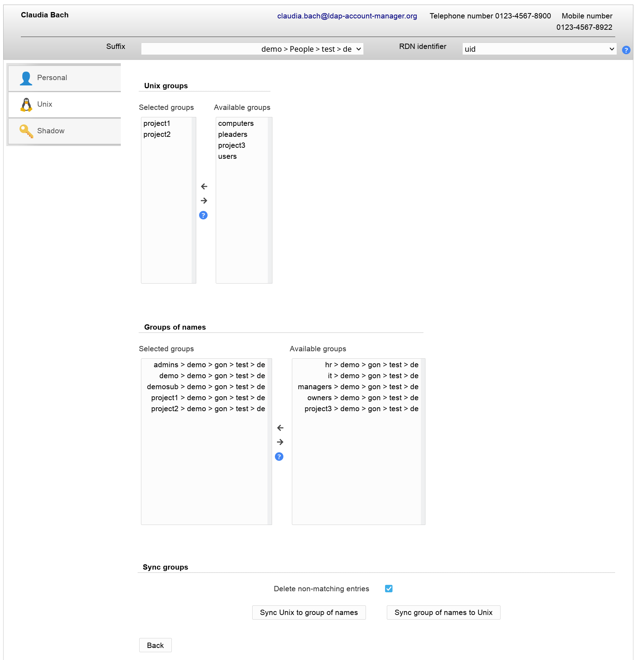Open claudia.bach email address link
This screenshot has height=660, width=644.
click(x=347, y=16)
